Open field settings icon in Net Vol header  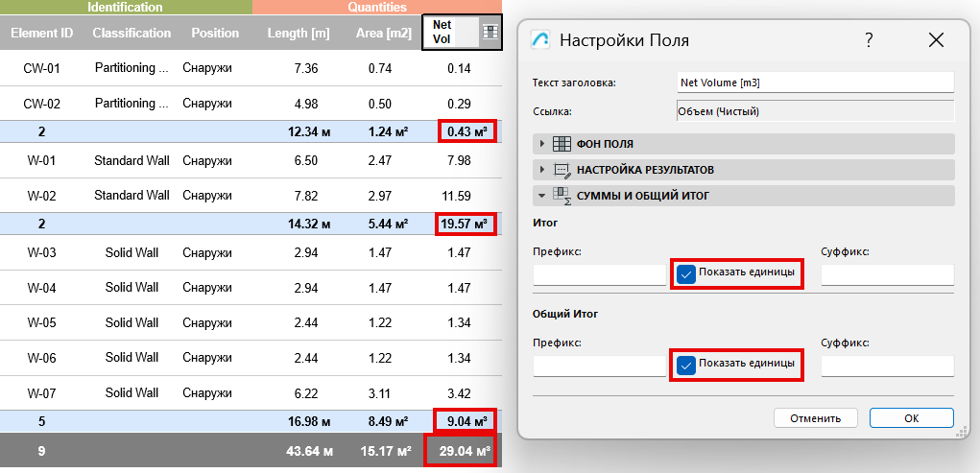(490, 32)
